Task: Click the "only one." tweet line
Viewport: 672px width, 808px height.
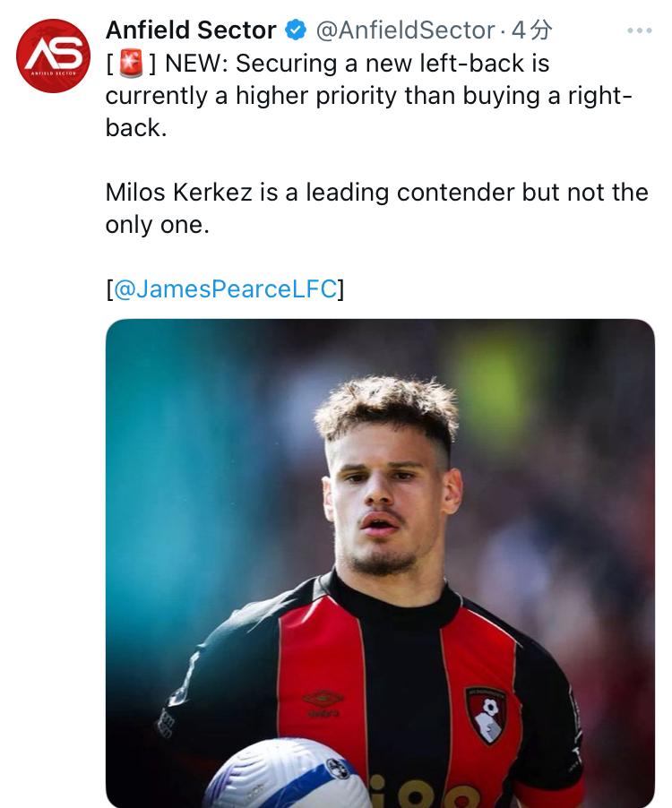Action: pos(157,225)
